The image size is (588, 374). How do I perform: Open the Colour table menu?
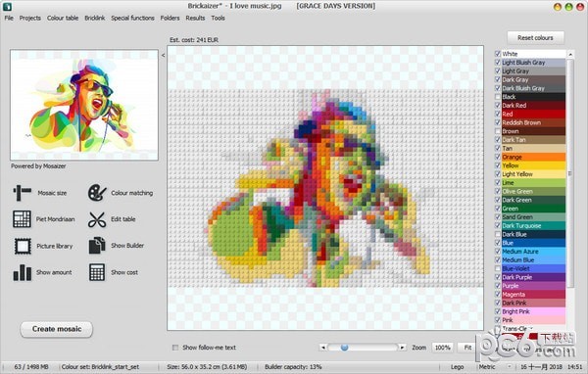(63, 18)
